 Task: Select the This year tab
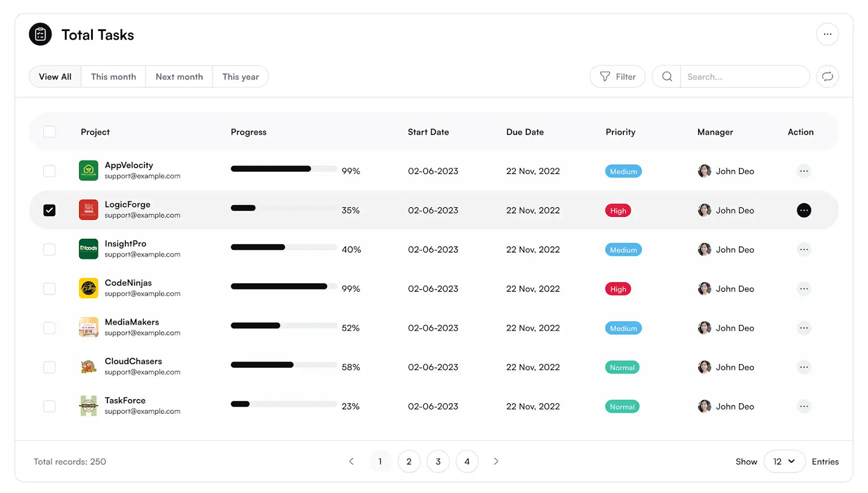pos(240,77)
